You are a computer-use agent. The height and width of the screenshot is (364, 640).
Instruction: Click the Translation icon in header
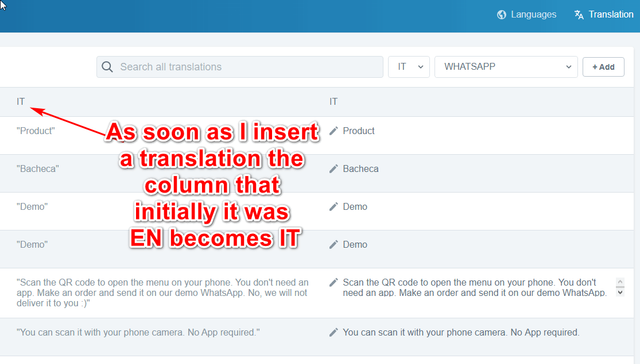pyautogui.click(x=579, y=15)
